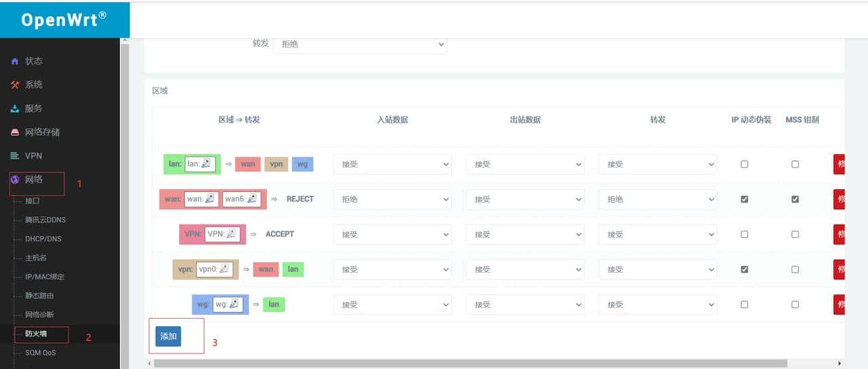Toggle IP masquerading for the lan zone
Screen dimensions: 868x369
click(x=745, y=164)
